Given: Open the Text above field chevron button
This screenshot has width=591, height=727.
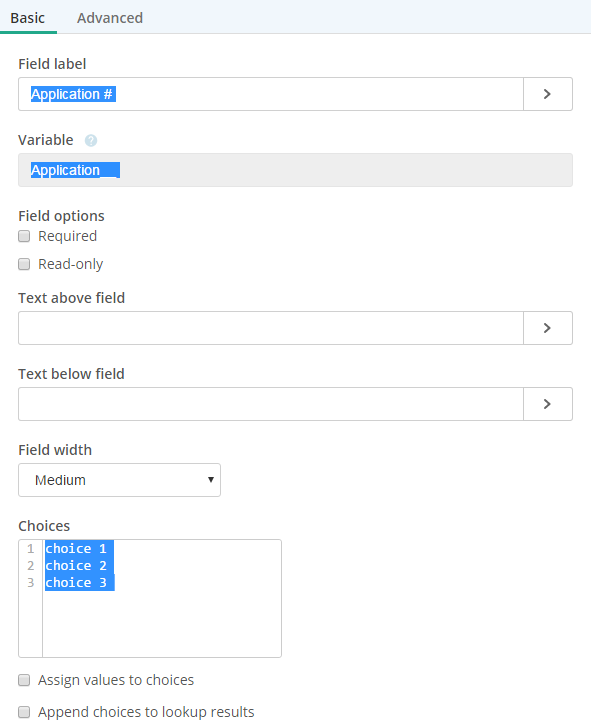Looking at the screenshot, I should tap(548, 328).
